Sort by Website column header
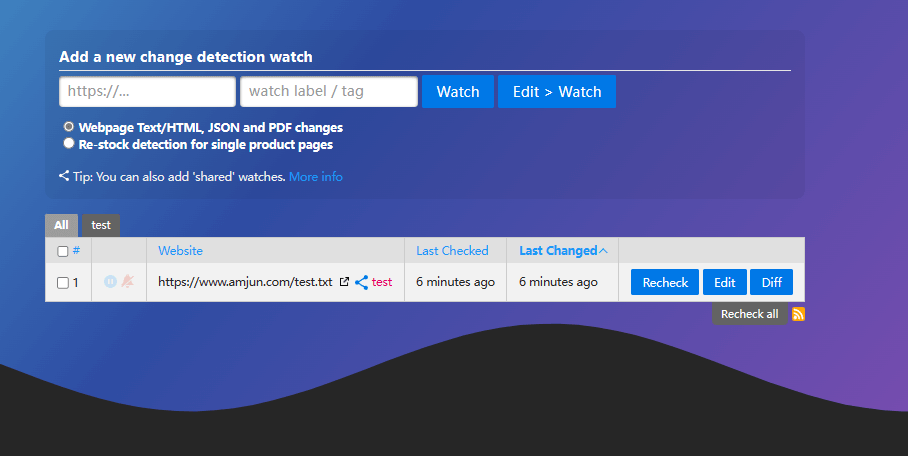This screenshot has width=908, height=456. (x=180, y=250)
